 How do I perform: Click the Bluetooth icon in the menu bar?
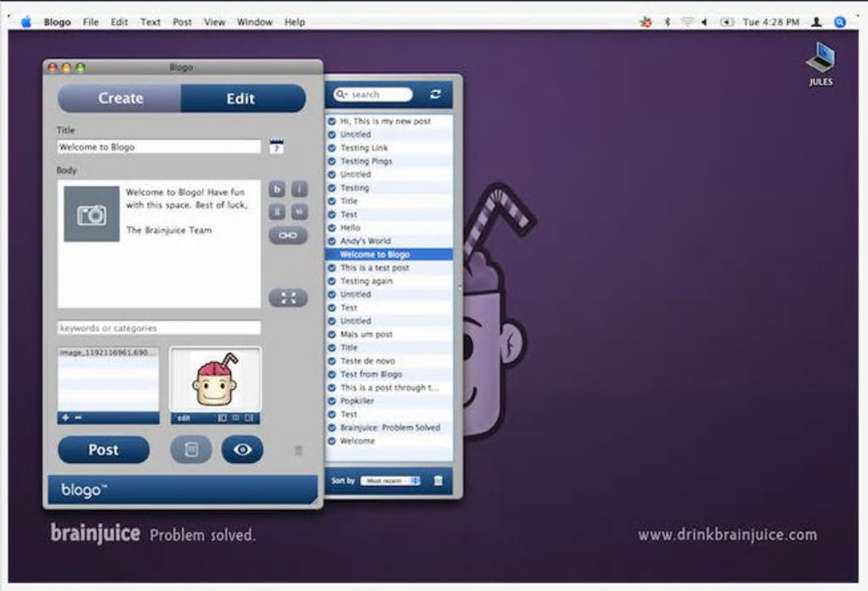[668, 22]
